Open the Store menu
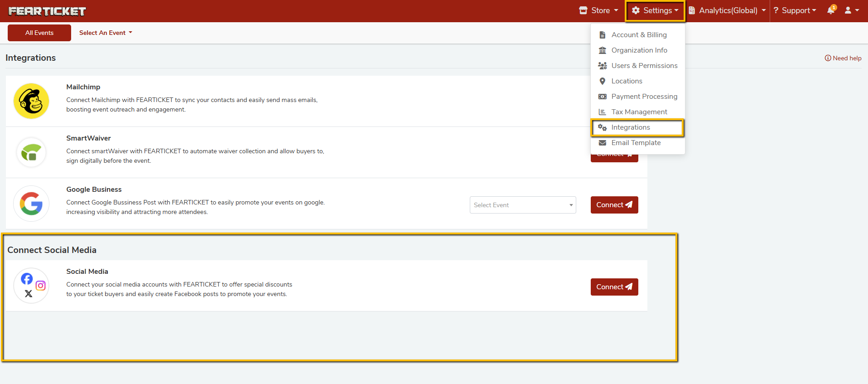This screenshot has width=868, height=384. tap(598, 10)
